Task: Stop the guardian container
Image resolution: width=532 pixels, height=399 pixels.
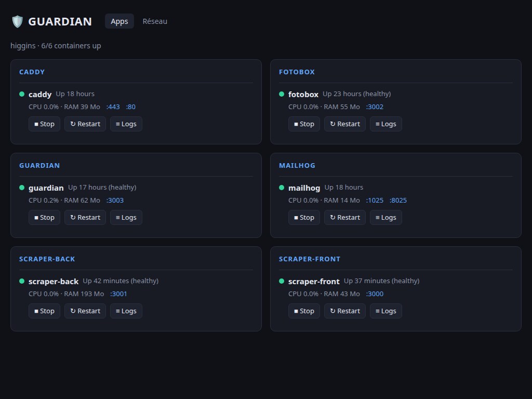Action: click(x=45, y=218)
